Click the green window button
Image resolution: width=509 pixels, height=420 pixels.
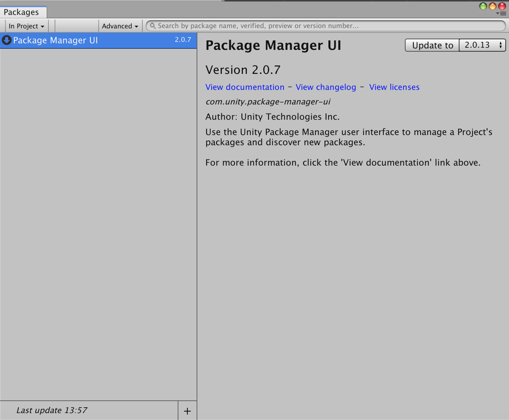483,6
